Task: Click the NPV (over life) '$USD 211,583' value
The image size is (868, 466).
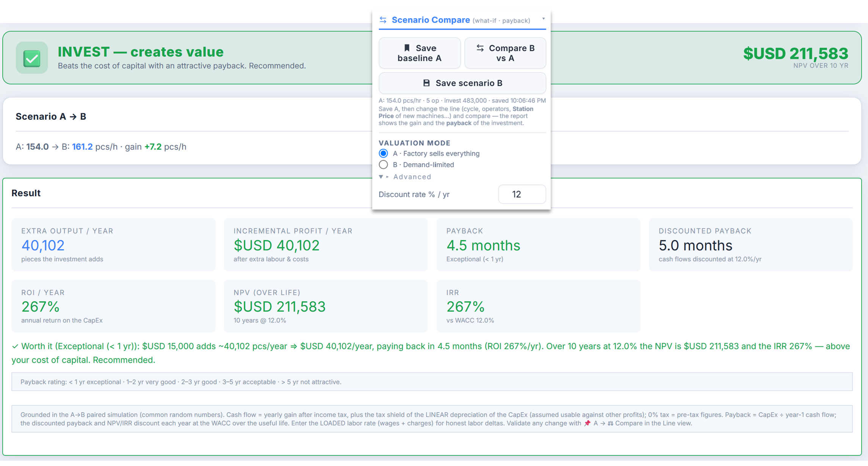Action: [x=280, y=307]
